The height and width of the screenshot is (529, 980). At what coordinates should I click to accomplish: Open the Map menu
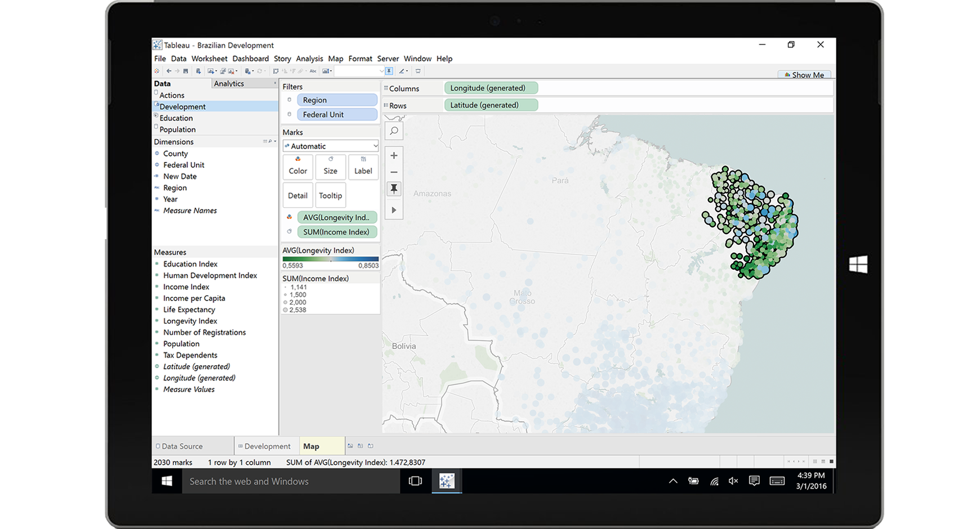[336, 59]
